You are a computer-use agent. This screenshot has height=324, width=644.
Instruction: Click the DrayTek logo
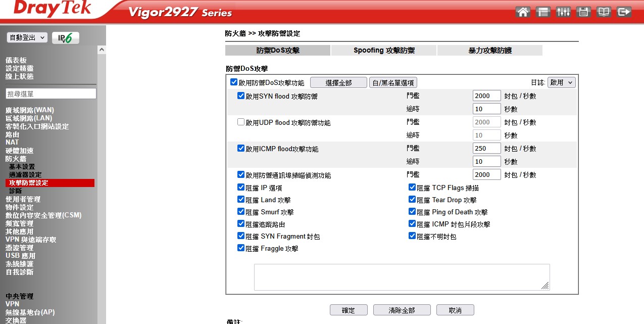coord(53,9)
